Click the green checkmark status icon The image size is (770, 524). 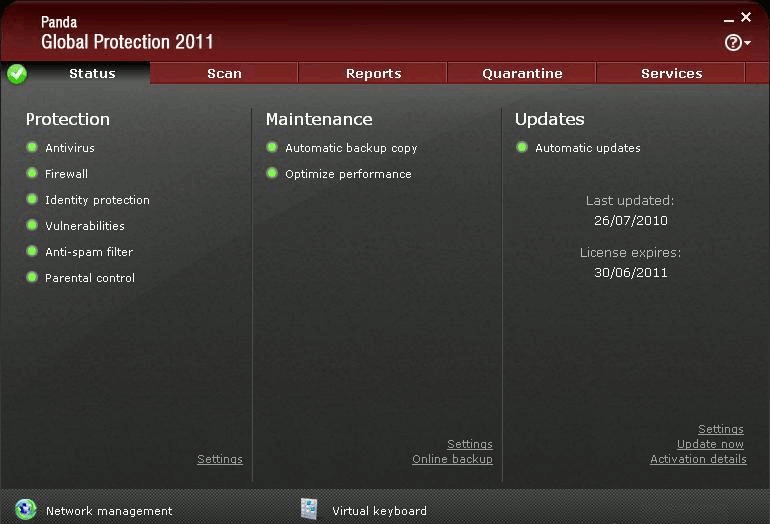pyautogui.click(x=17, y=74)
